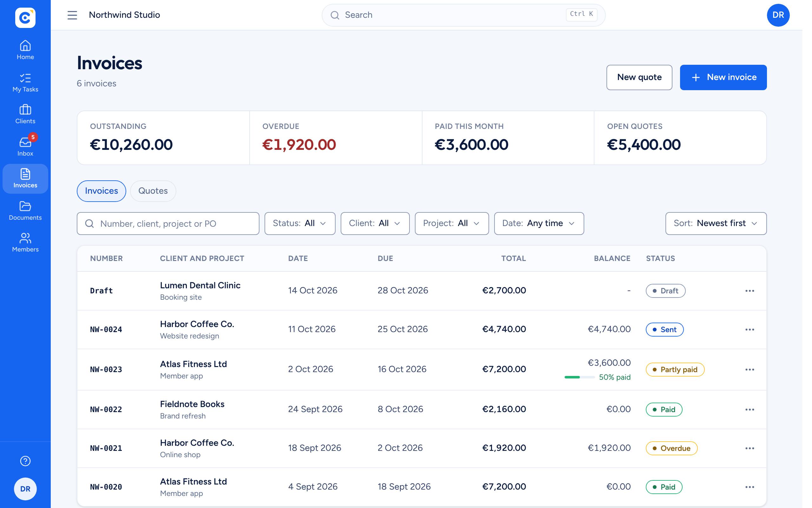812x508 pixels.
Task: Open actions menu for the Draft invoice
Action: click(750, 291)
